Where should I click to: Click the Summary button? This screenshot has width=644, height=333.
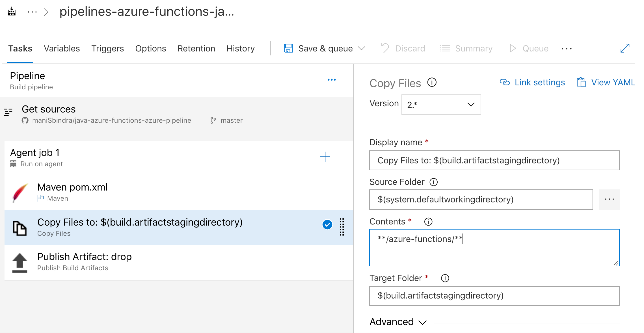tap(466, 48)
